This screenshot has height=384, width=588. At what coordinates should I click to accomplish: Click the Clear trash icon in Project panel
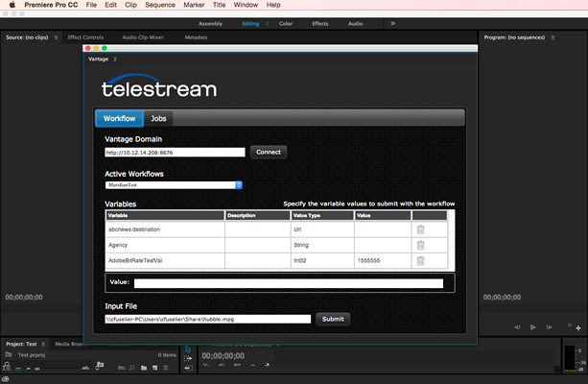(166, 368)
